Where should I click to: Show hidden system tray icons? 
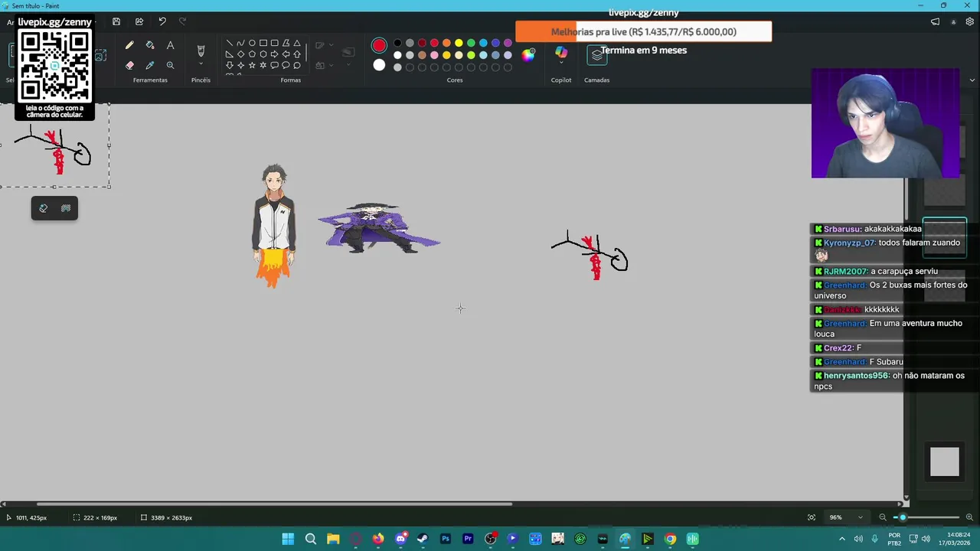[841, 539]
